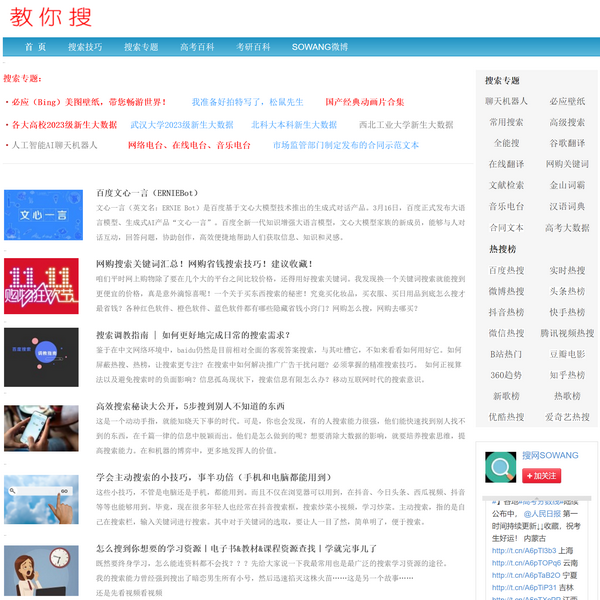Click the hand-holding-phone article thumbnail
The width and height of the screenshot is (600, 600).
pos(42,427)
